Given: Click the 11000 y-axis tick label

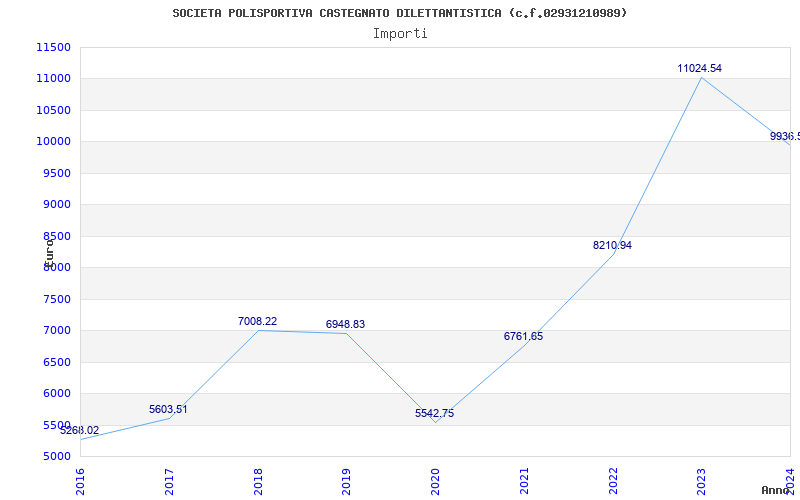Looking at the screenshot, I should (54, 79).
